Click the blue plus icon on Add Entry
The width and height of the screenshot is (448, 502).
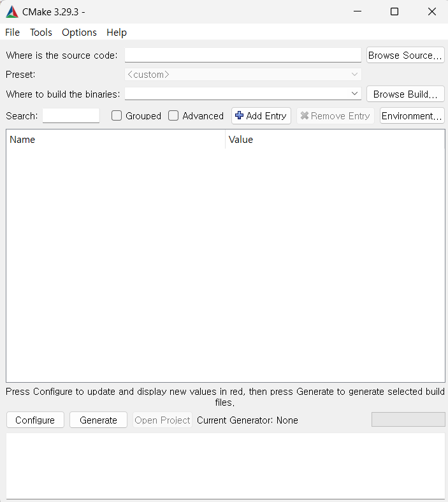(239, 115)
